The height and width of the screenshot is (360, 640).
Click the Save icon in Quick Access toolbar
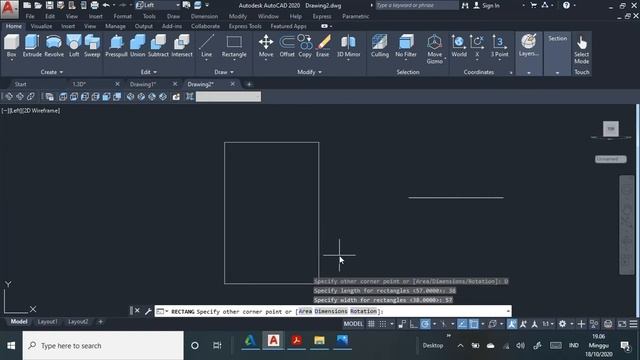(x=49, y=5)
